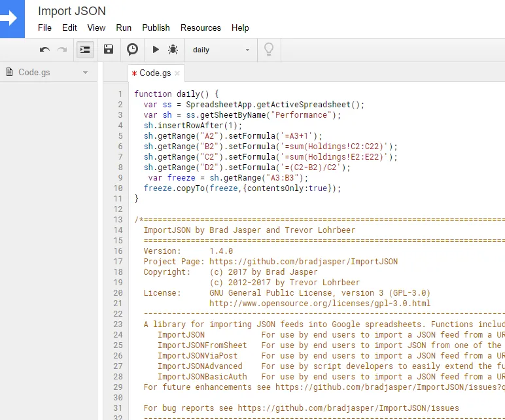Undo the last edit

(44, 50)
